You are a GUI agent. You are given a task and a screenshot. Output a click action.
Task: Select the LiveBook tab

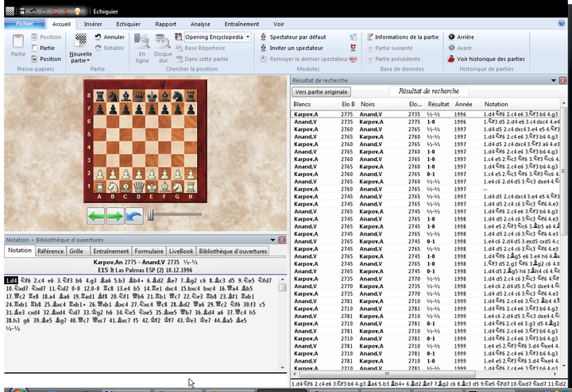pyautogui.click(x=181, y=251)
